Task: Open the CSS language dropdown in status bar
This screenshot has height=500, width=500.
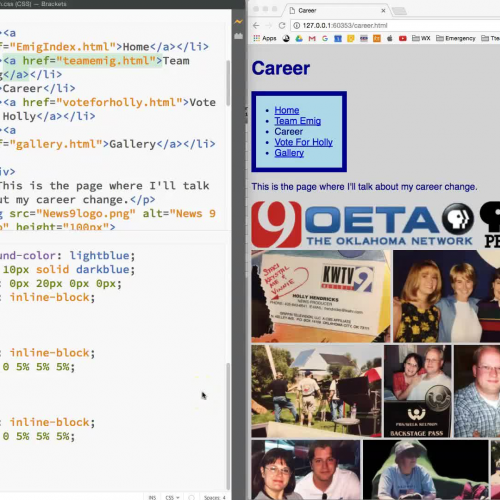Action: (x=172, y=497)
